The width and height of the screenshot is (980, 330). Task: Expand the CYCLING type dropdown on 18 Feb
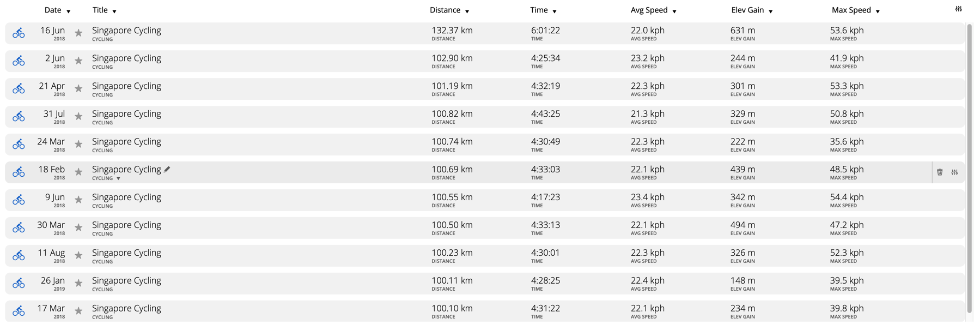[118, 178]
